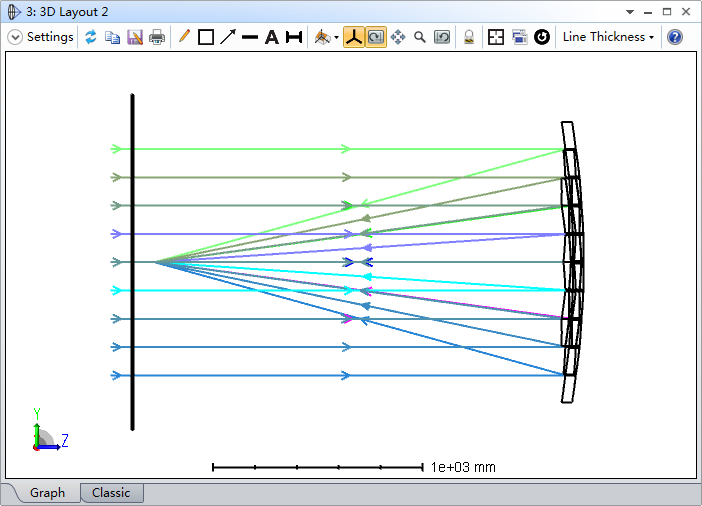Select the pencil annotation tool
Viewport: 702px width, 506px height.
tap(184, 37)
